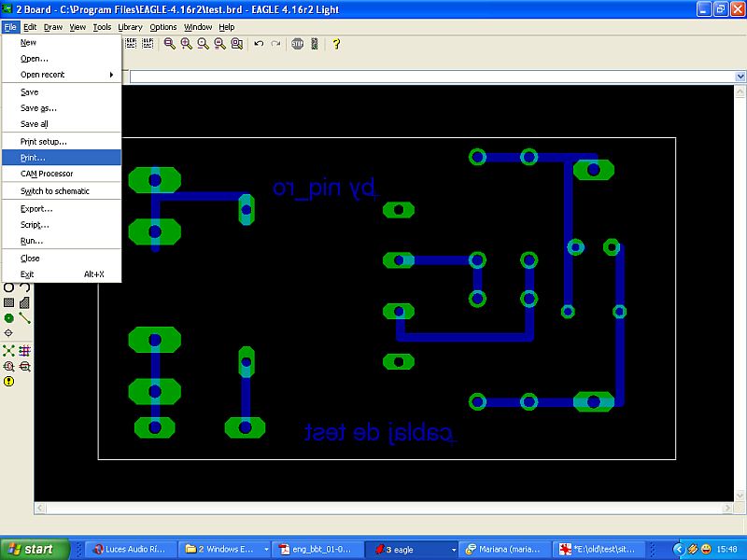
Task: Choose Save from the File menu
Action: tap(62, 91)
